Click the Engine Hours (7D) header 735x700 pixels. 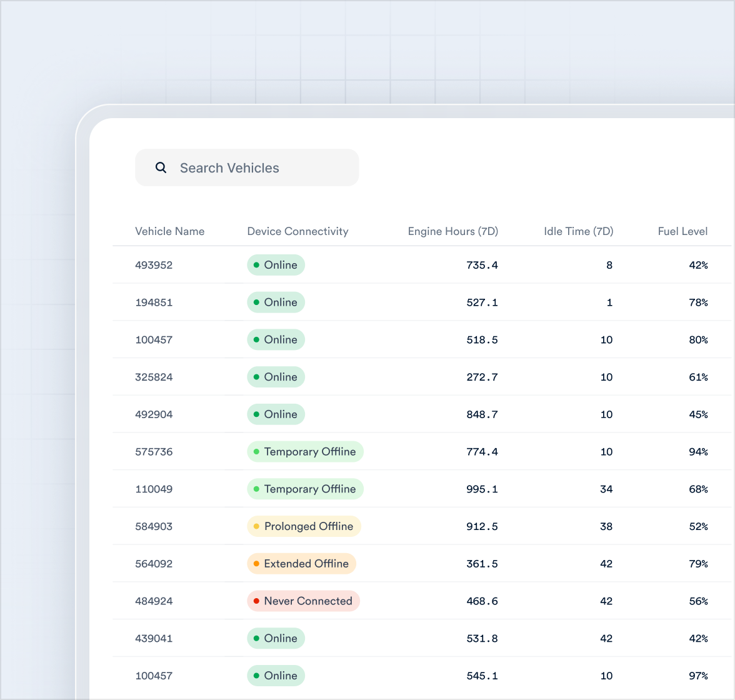(x=452, y=231)
